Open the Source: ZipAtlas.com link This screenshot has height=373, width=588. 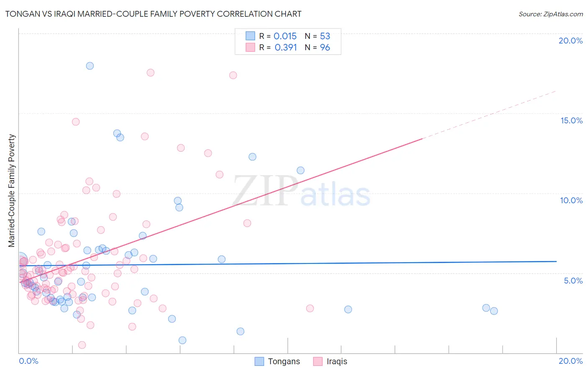click(551, 14)
